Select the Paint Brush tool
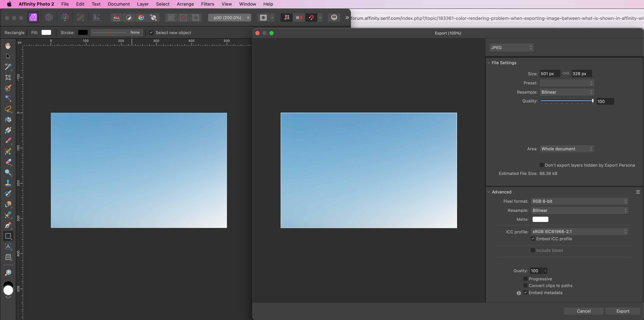 click(8, 141)
